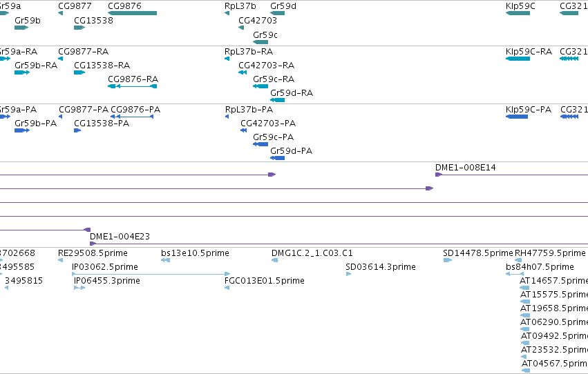The width and height of the screenshot is (588, 374).
Task: Select the Gr59b gene glyph
Action: click(21, 28)
